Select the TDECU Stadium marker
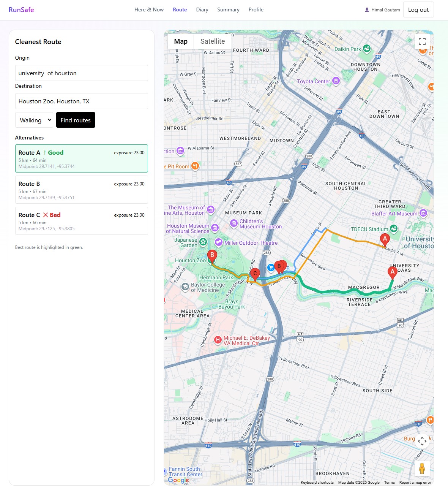This screenshot has height=494, width=448. point(394,228)
